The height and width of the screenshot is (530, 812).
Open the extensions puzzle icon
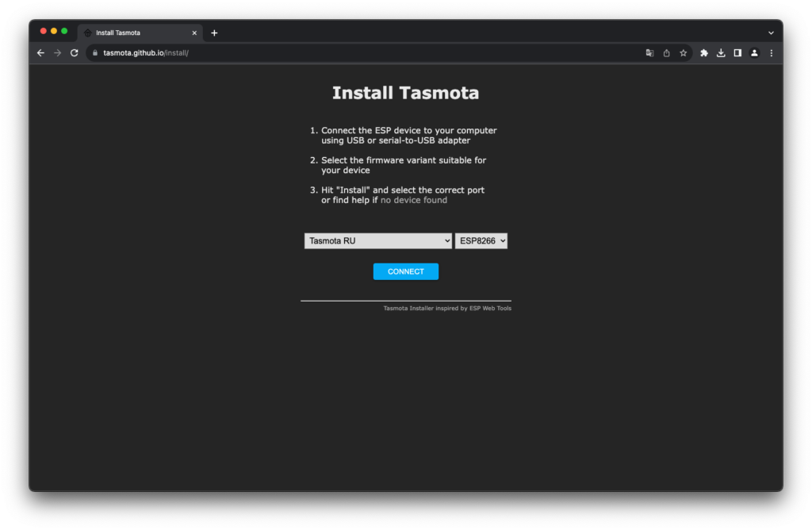(x=704, y=53)
